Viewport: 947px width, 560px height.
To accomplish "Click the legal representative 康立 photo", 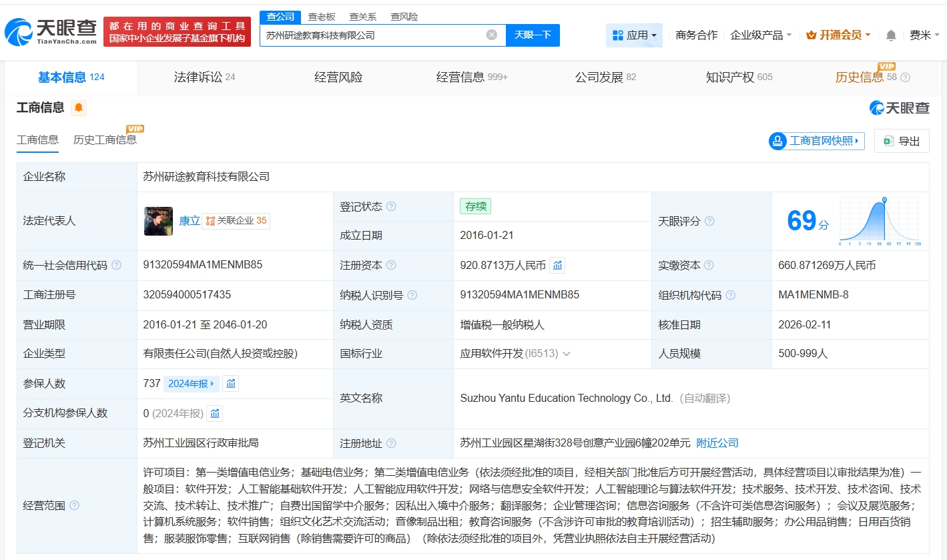I will [x=158, y=221].
